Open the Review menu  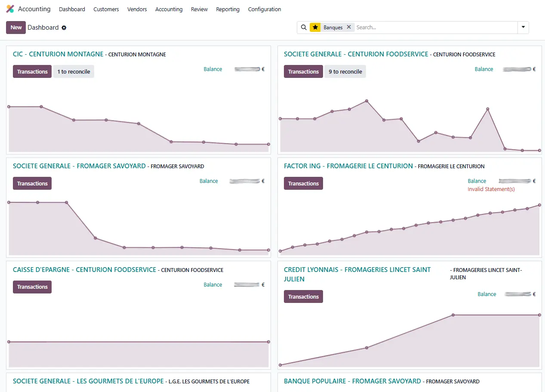[x=199, y=9]
